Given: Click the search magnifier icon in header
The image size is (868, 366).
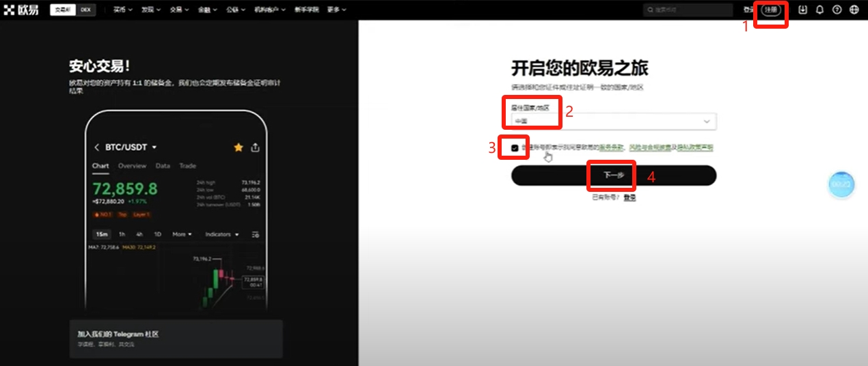Looking at the screenshot, I should [x=650, y=10].
